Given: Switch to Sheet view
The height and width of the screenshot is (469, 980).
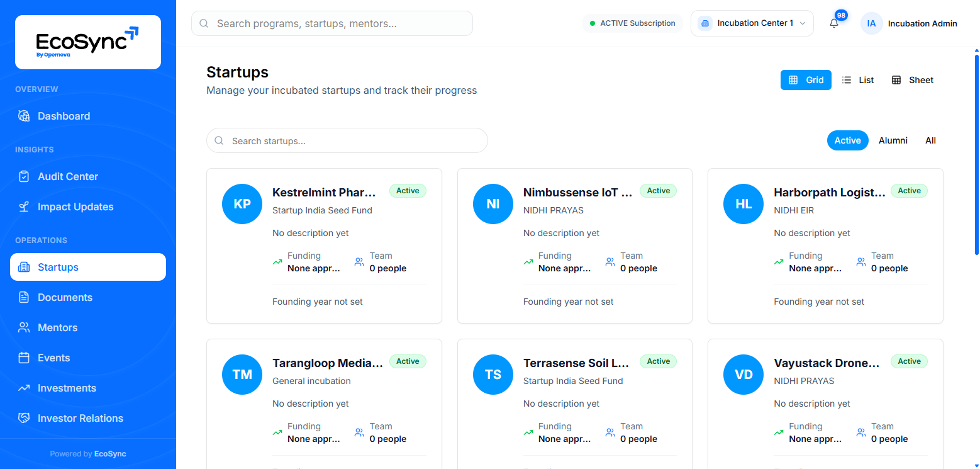Looking at the screenshot, I should click(x=913, y=80).
